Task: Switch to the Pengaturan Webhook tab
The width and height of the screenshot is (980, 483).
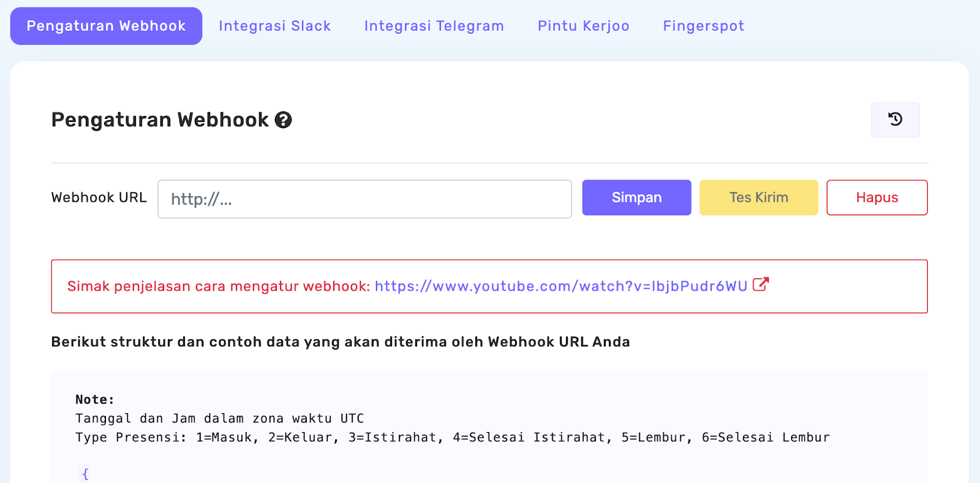Action: pos(106,26)
